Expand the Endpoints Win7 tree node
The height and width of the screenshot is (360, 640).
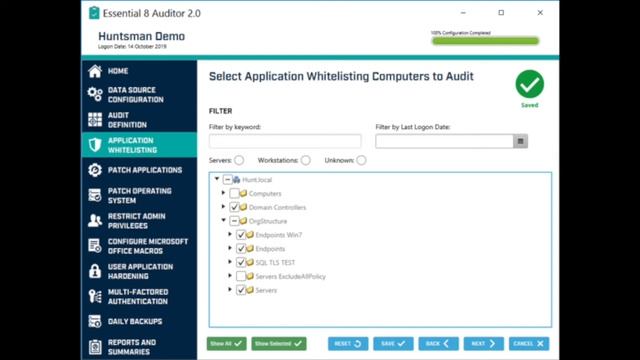[230, 234]
